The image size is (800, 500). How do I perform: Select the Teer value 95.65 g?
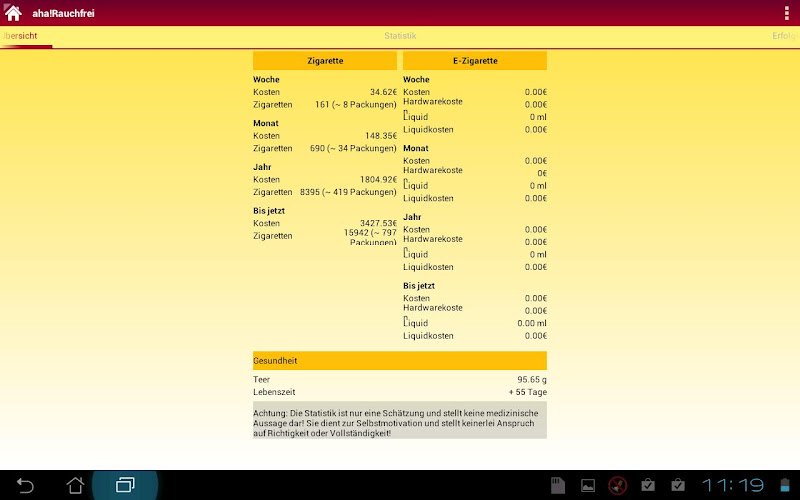point(532,380)
